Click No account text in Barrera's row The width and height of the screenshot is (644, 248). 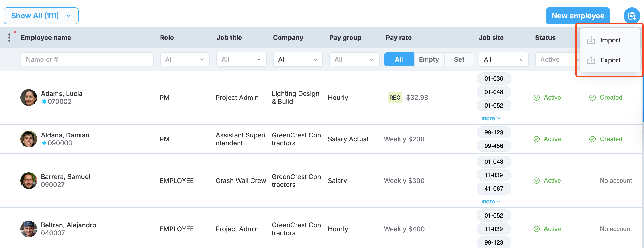coord(616,180)
